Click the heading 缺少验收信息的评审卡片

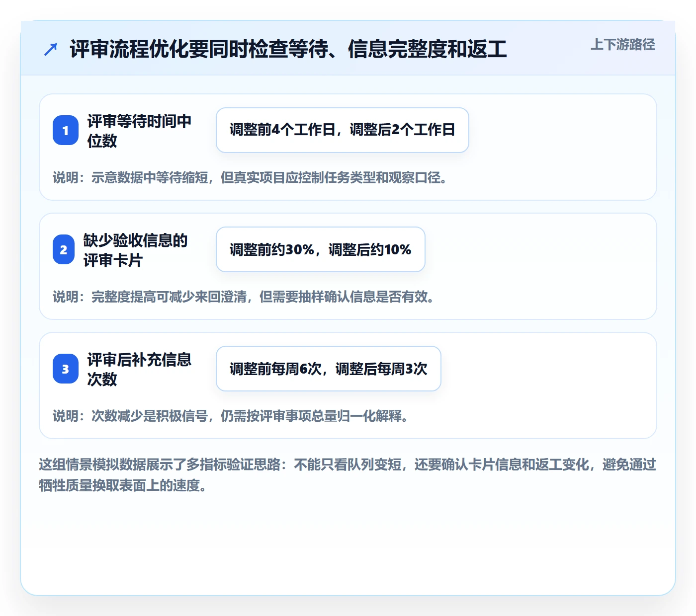135,250
